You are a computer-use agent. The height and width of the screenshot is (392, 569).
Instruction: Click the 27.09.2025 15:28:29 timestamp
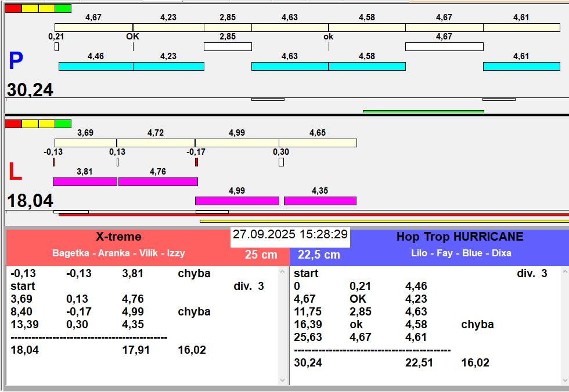tap(290, 234)
